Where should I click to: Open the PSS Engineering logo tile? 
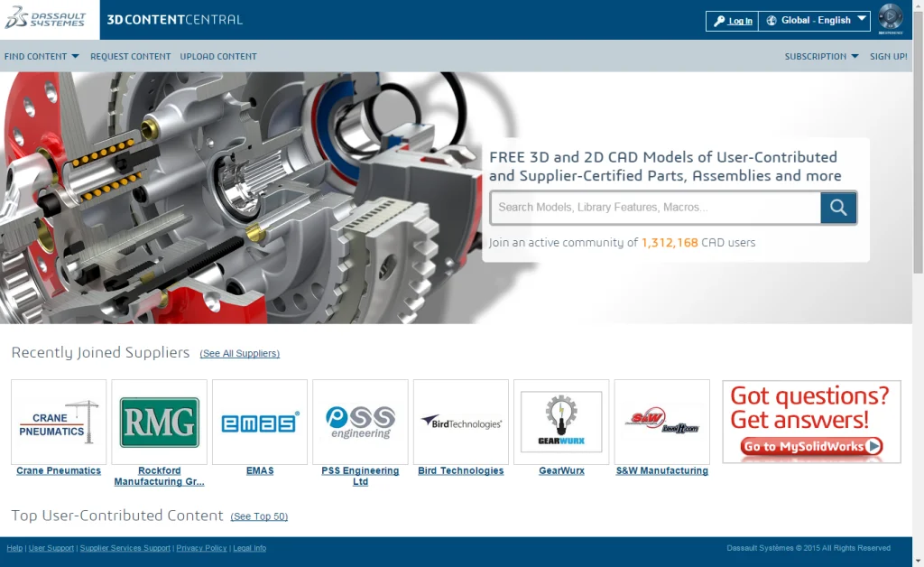(360, 422)
